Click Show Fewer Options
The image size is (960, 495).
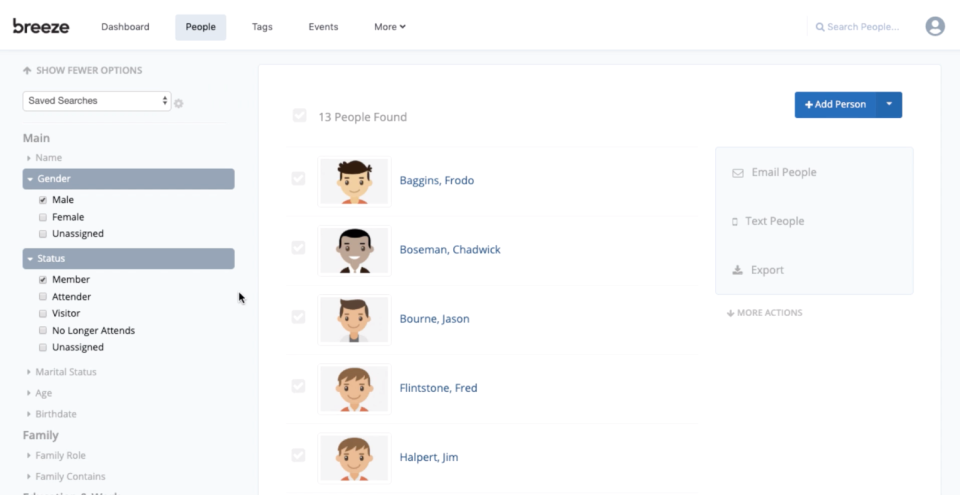(83, 70)
